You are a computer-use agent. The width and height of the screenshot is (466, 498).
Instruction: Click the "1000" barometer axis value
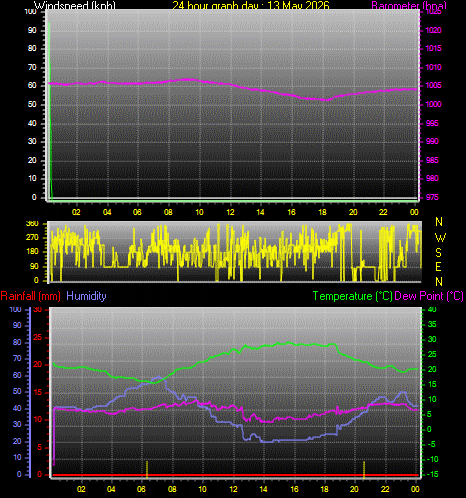pyautogui.click(x=434, y=104)
